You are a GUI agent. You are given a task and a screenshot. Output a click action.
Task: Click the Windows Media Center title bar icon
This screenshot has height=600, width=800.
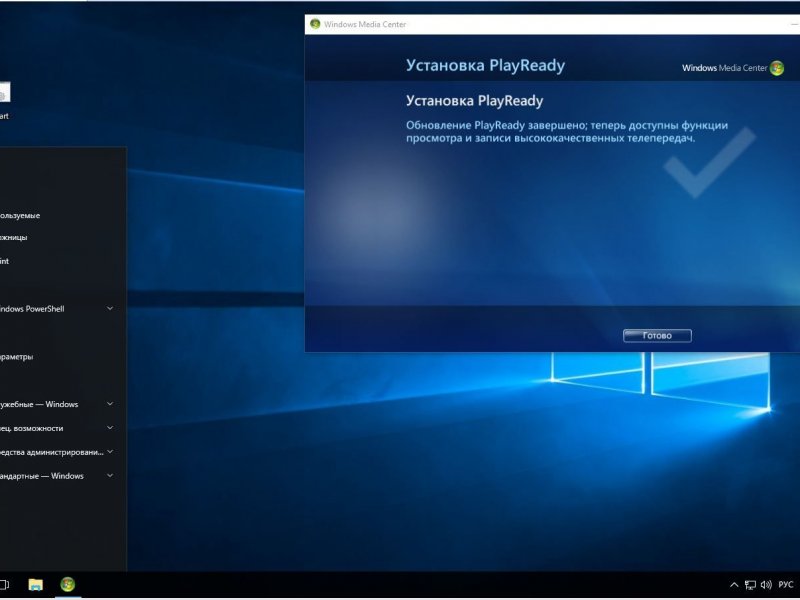[x=315, y=24]
